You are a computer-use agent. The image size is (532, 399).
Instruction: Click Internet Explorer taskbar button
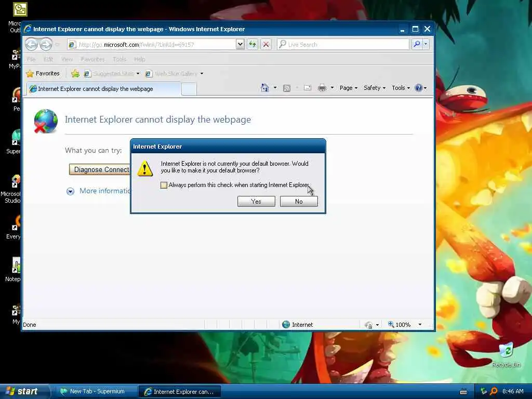click(x=180, y=392)
